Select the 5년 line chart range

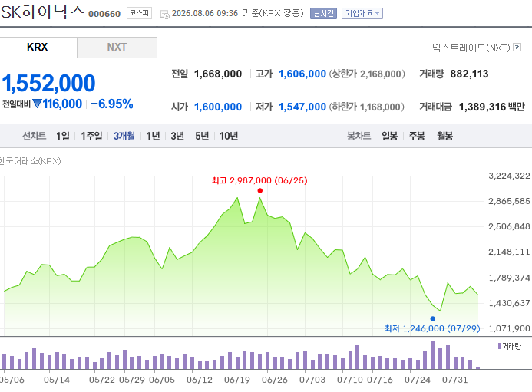click(x=202, y=136)
